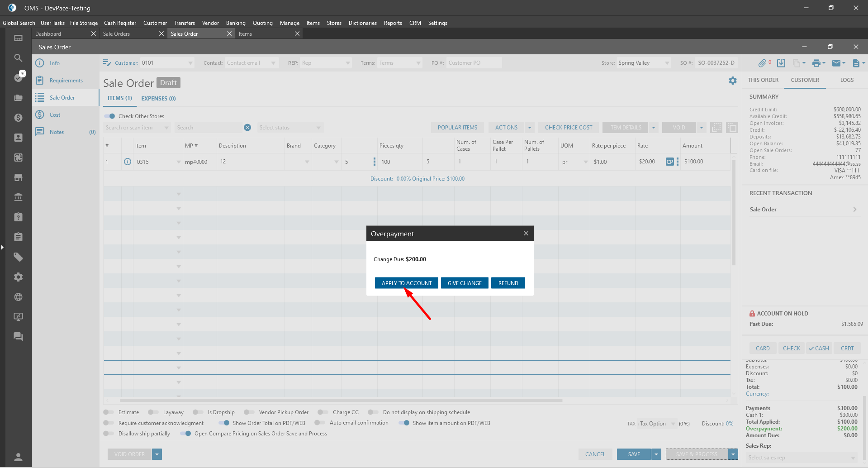Toggle Check Other Stores switch
Viewport: 868px width, 468px height.
pyautogui.click(x=110, y=116)
